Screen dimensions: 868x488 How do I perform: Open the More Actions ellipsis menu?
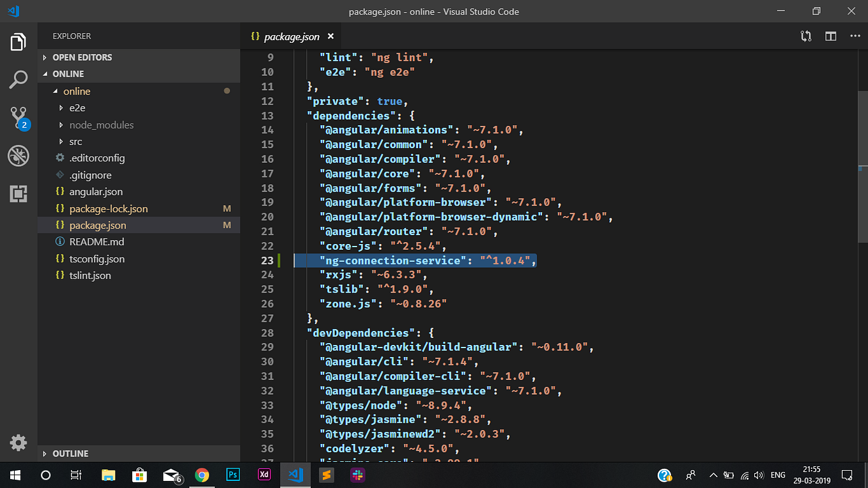tap(855, 36)
